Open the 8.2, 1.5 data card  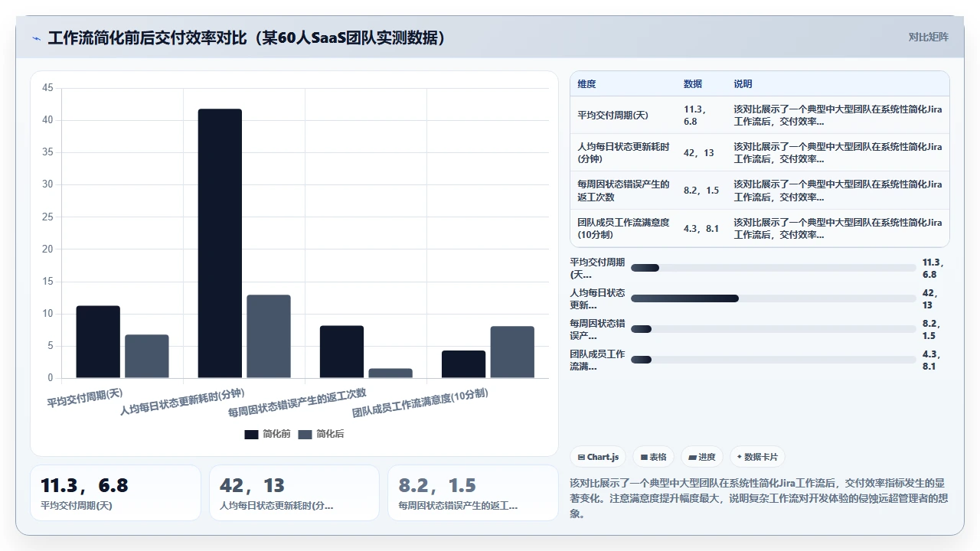click(x=473, y=493)
